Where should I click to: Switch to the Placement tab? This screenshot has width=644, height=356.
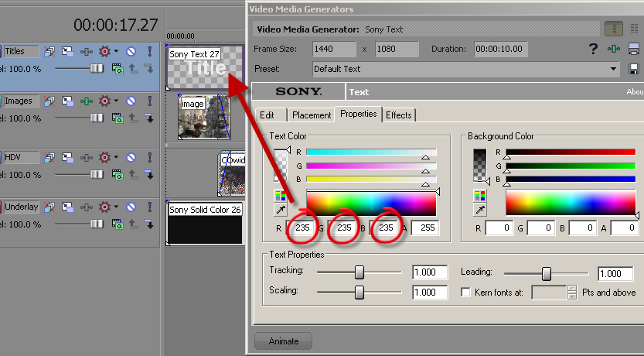click(312, 115)
